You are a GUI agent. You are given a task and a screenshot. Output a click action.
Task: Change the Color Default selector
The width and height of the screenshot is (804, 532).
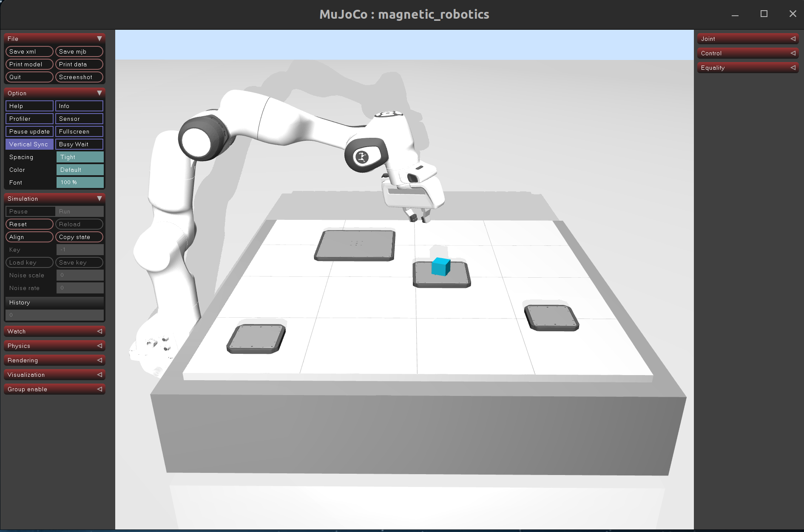(x=80, y=170)
